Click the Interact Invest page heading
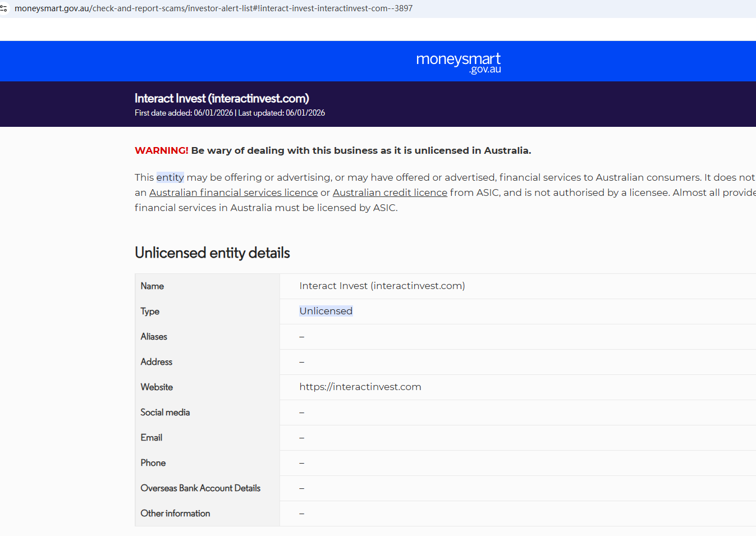Viewport: 756px width, 536px height. 222,98
